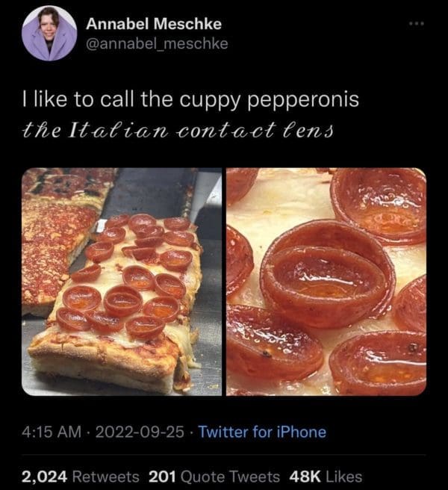Visit the @annabel_meschke handle link
The height and width of the screenshot is (490, 448).
tap(158, 44)
